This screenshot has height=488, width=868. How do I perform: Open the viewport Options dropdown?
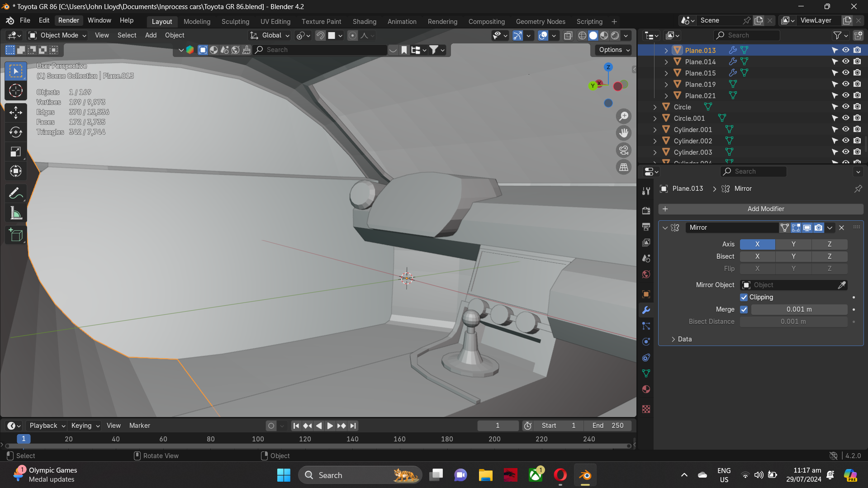tap(614, 50)
